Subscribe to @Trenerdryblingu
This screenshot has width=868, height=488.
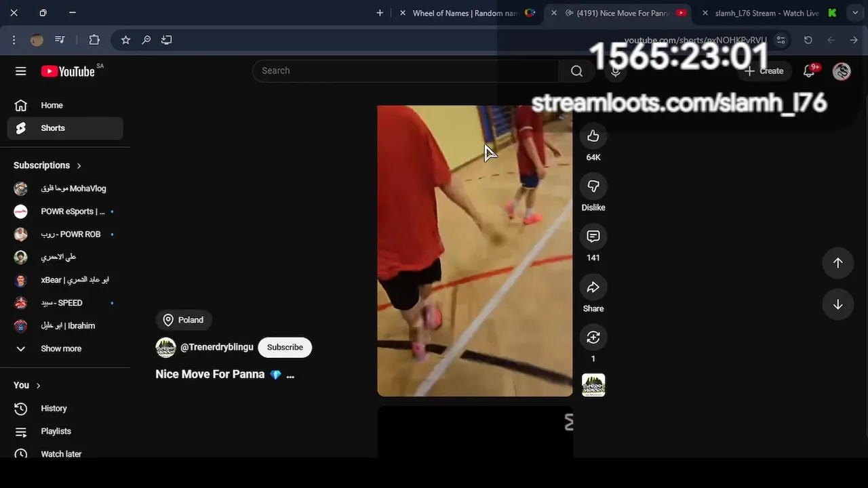pyautogui.click(x=285, y=347)
